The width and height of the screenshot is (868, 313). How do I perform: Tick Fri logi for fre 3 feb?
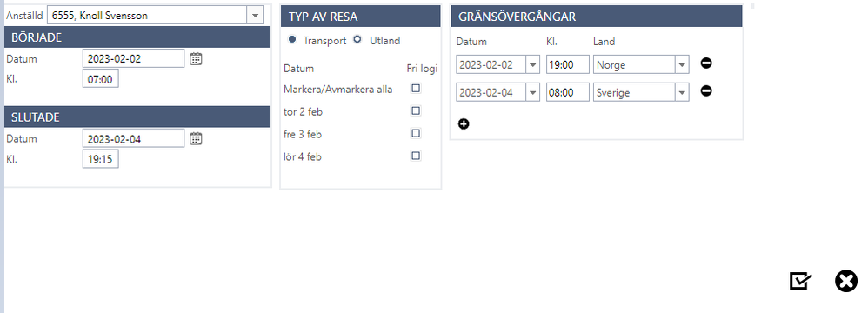pyautogui.click(x=416, y=133)
